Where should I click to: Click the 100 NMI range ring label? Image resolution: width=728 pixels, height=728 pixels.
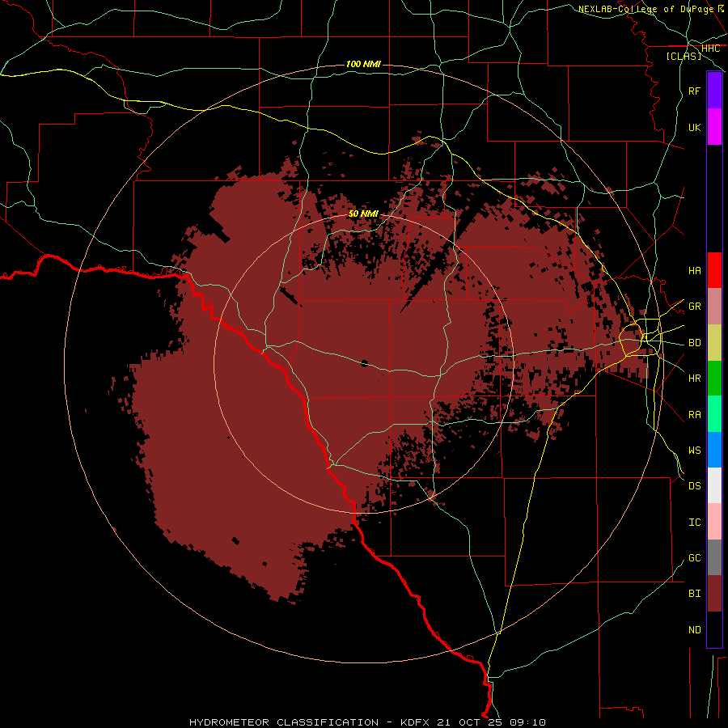click(363, 64)
